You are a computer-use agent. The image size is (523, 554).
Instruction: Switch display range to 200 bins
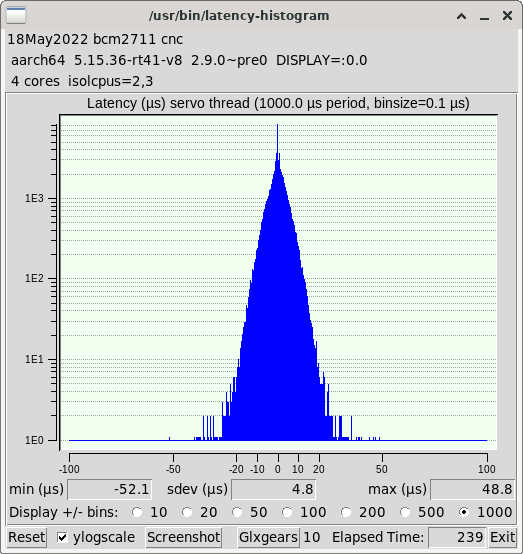(x=346, y=512)
